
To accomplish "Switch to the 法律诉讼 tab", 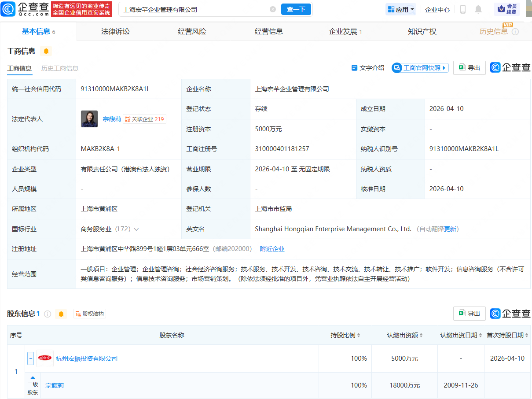I will click(x=115, y=31).
